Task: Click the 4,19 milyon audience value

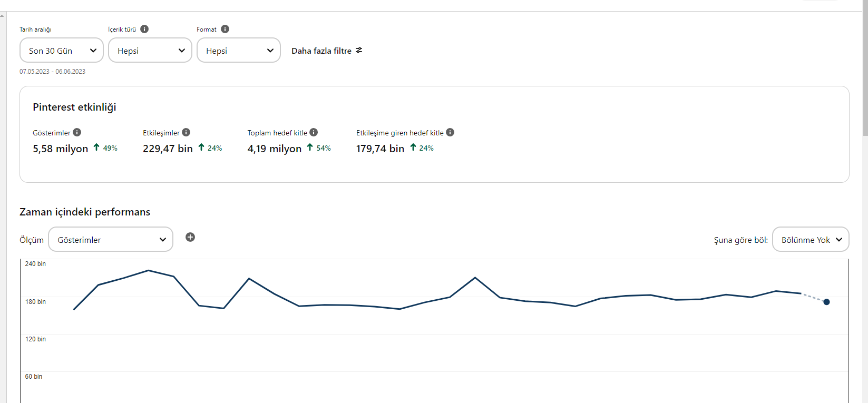Action: click(x=275, y=149)
